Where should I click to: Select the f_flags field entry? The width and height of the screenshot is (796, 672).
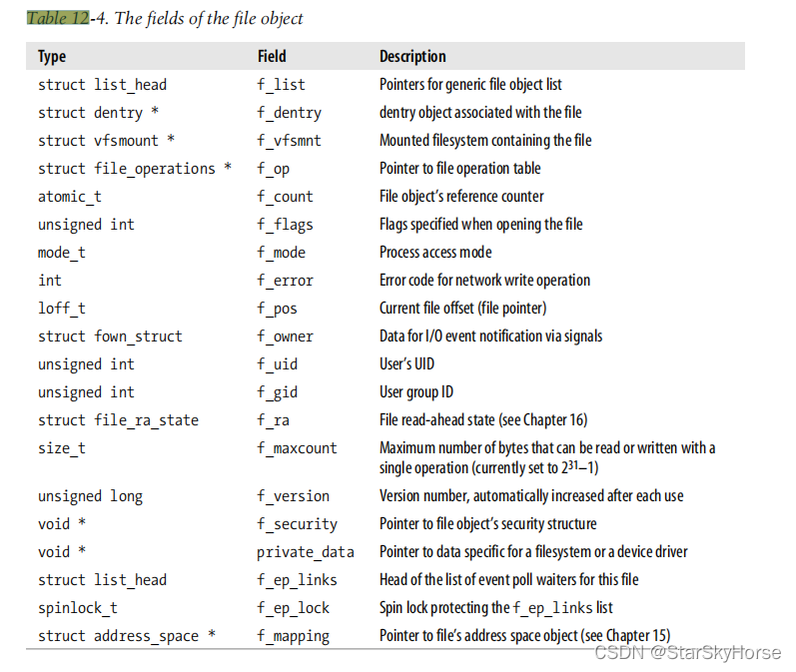(285, 225)
